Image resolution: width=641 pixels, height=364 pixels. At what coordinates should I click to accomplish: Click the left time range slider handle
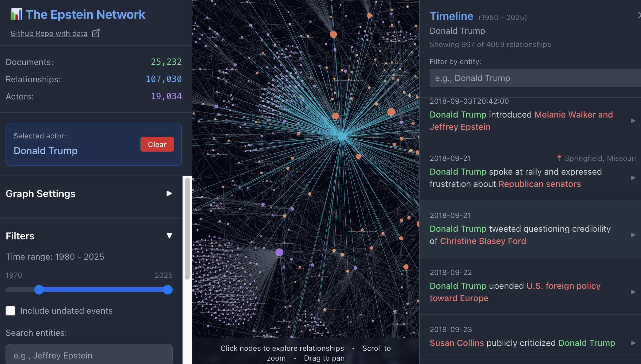(x=39, y=290)
